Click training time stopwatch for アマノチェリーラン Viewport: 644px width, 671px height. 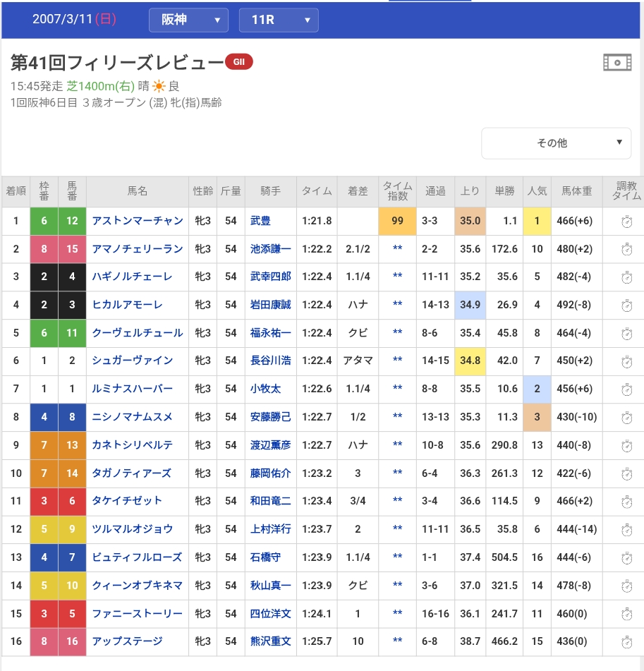pos(626,250)
